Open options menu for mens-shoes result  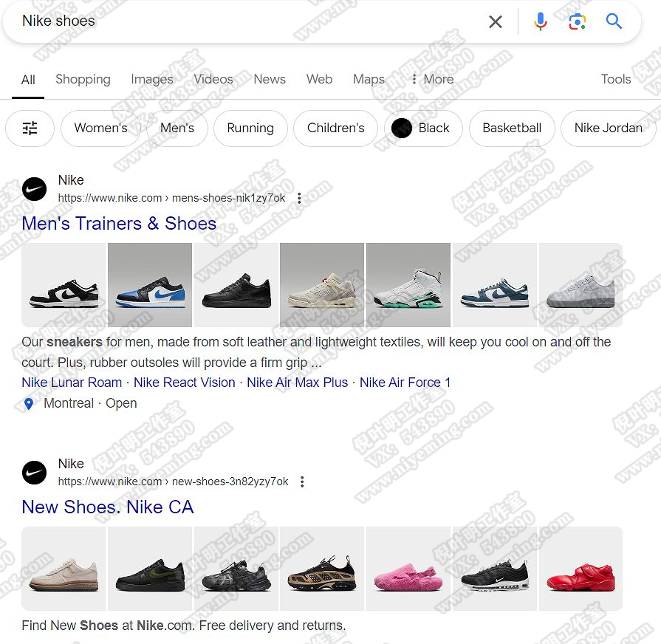pyautogui.click(x=299, y=198)
